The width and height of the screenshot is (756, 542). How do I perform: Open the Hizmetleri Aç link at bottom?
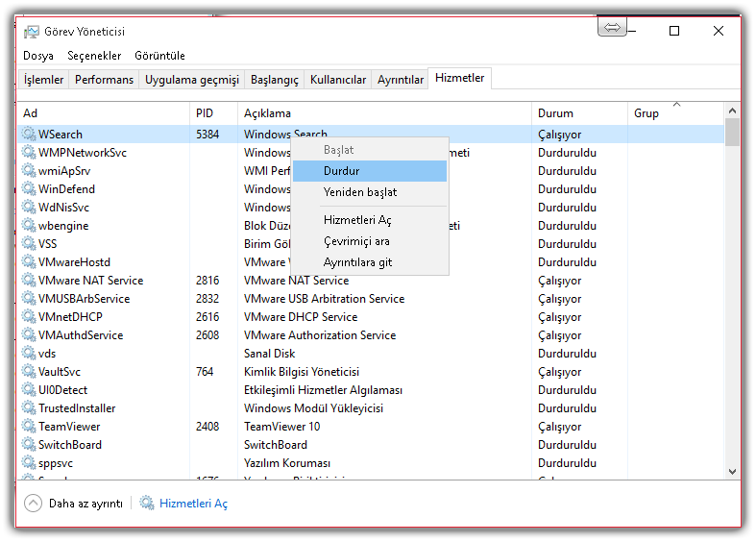(193, 504)
